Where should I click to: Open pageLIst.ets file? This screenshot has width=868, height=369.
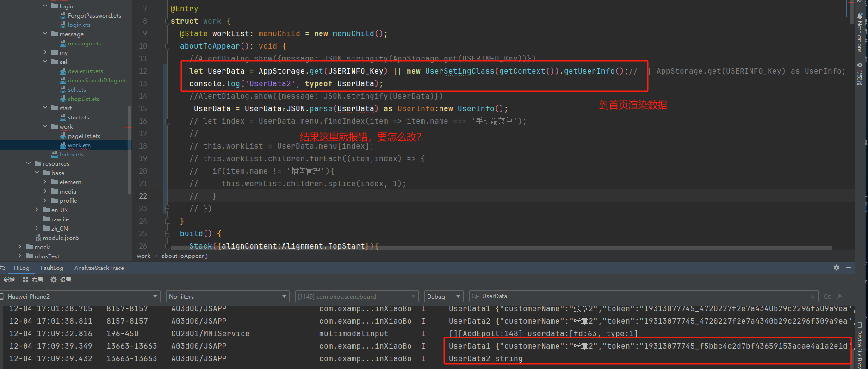84,136
